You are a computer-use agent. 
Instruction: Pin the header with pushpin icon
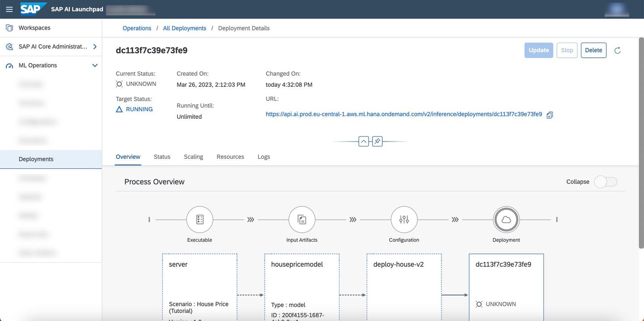(x=377, y=141)
